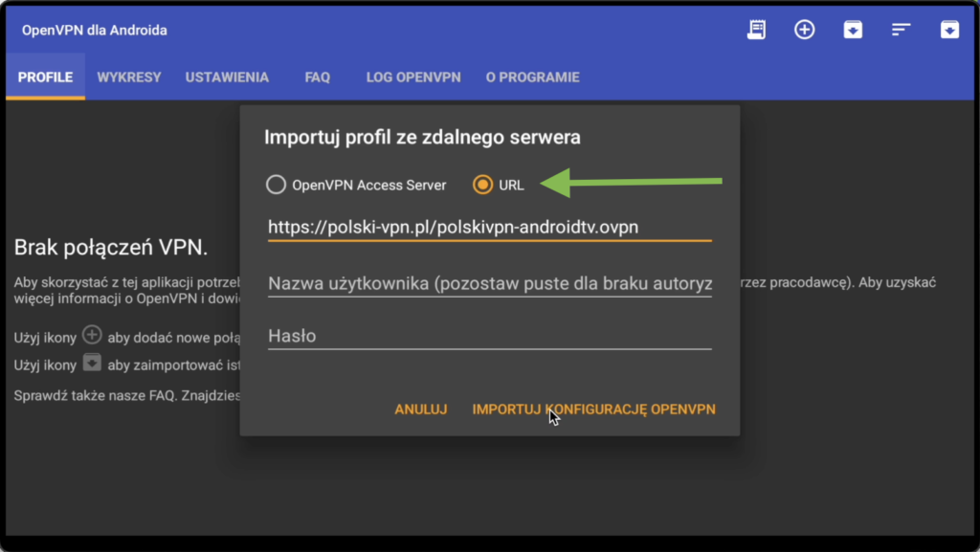Go to the USTAWIENIA tab
980x552 pixels.
[227, 77]
